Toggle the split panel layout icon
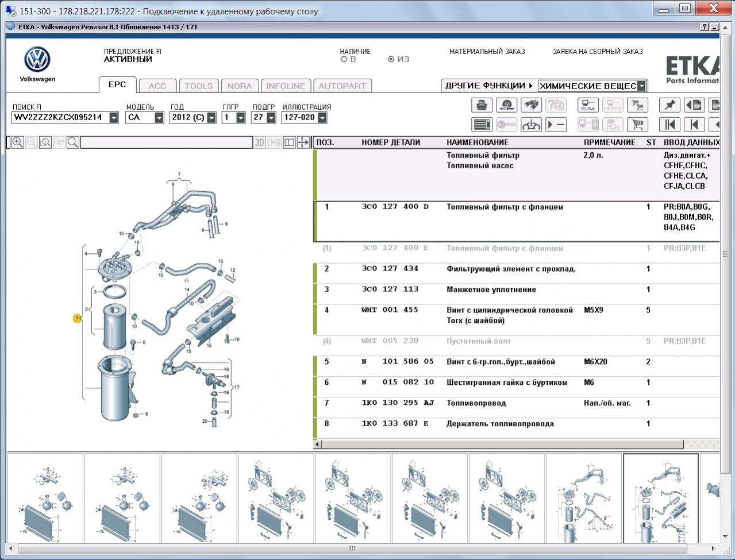 [289, 142]
